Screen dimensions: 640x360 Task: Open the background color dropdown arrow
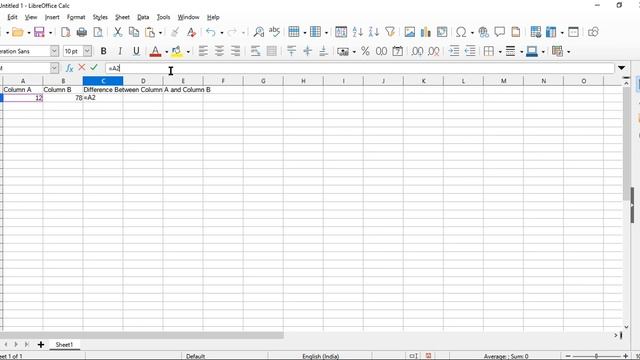[188, 51]
